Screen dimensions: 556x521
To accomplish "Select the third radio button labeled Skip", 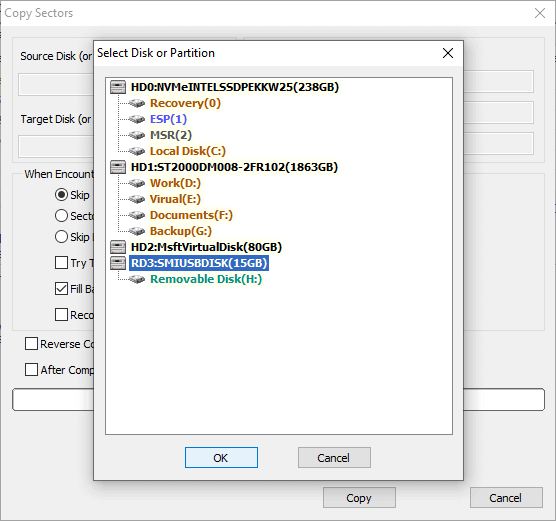I will (x=61, y=237).
